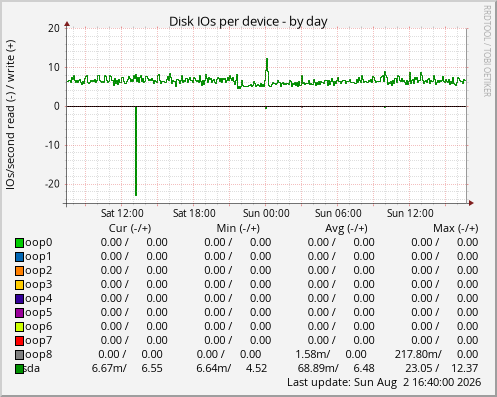Viewport: 497px width, 397px height.
Task: Click the oop8 average read value 1.58m
Action: pos(312,354)
